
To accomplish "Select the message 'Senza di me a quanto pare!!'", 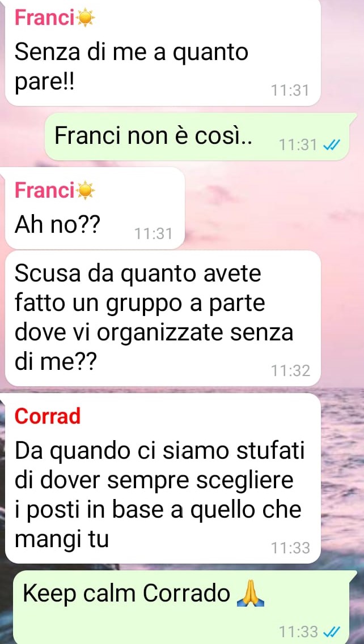I will coord(163,52).
